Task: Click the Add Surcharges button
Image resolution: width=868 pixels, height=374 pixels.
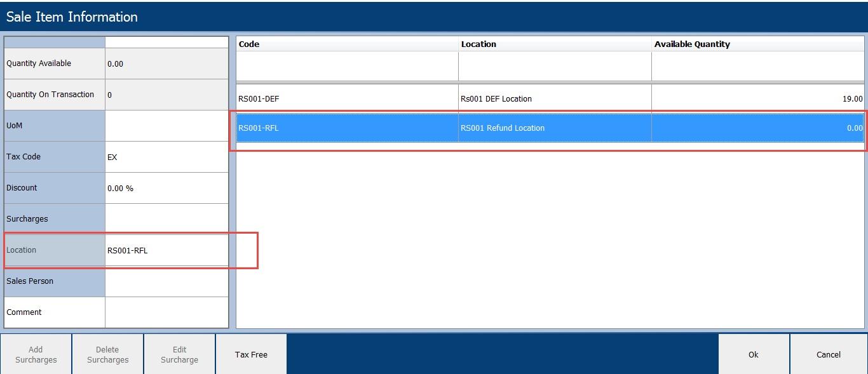Action: point(36,354)
